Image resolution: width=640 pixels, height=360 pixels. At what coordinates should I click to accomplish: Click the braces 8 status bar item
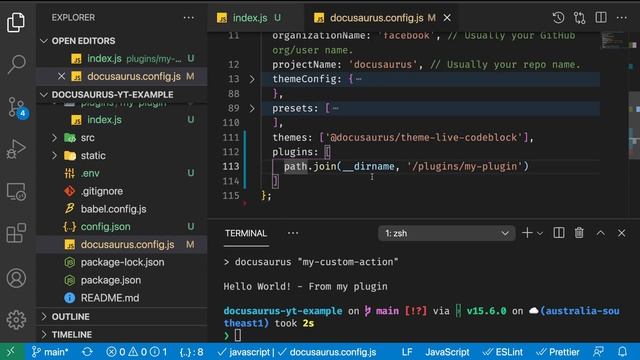tap(191, 351)
